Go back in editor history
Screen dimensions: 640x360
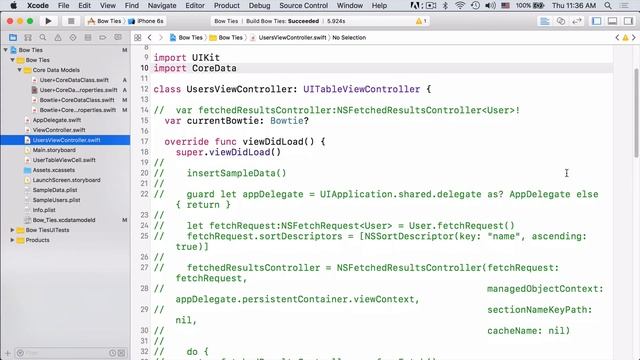click(150, 38)
